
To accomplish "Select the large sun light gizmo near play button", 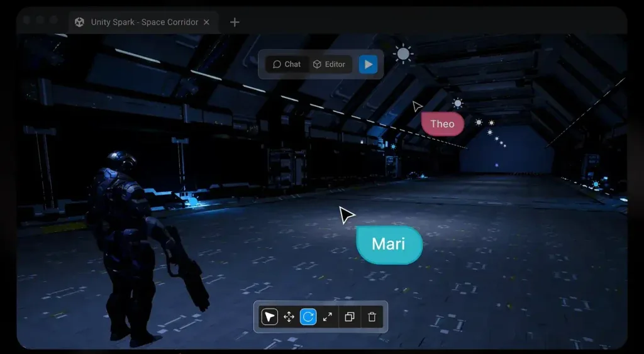I will point(403,54).
